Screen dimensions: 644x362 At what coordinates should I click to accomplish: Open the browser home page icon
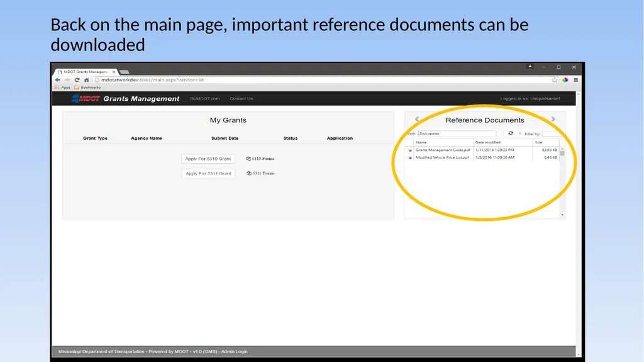pos(86,80)
